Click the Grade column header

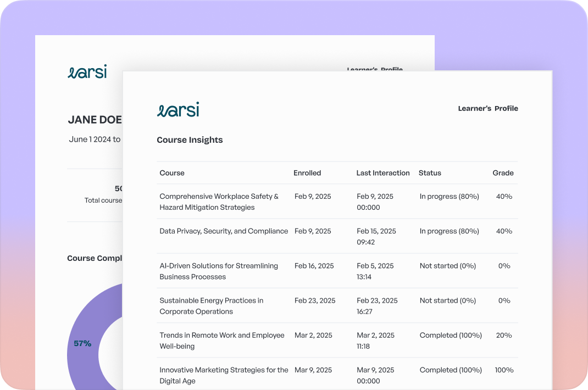click(x=503, y=173)
